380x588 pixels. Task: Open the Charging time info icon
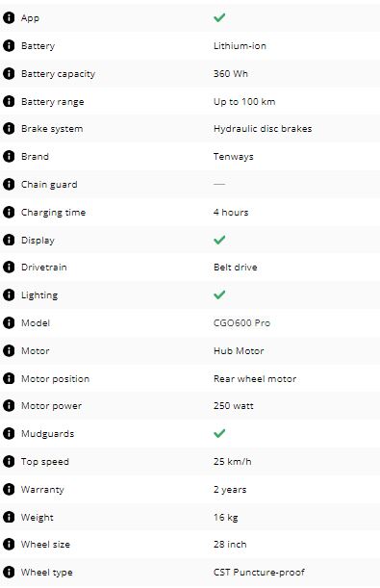tap(9, 213)
